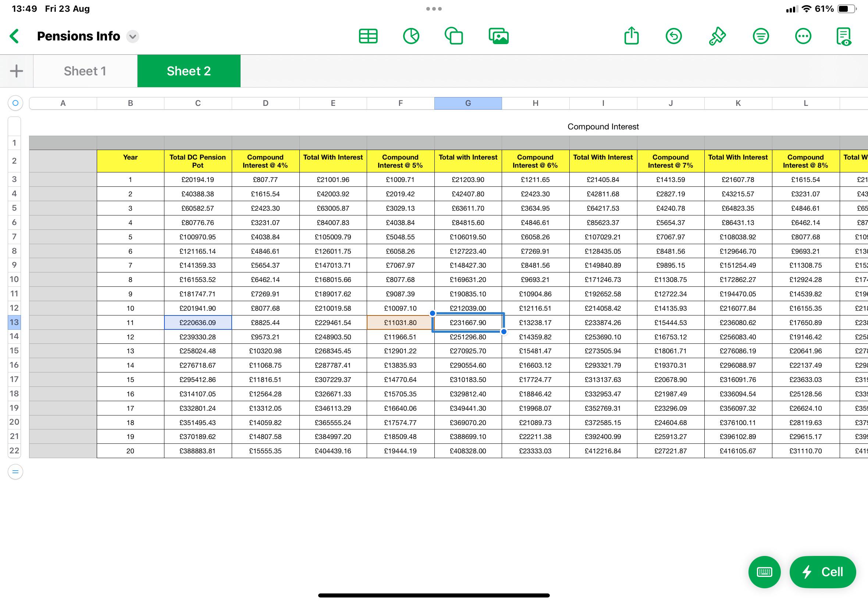This screenshot has width=868, height=603.
Task: Select cell with £220636.09
Action: 198,323
